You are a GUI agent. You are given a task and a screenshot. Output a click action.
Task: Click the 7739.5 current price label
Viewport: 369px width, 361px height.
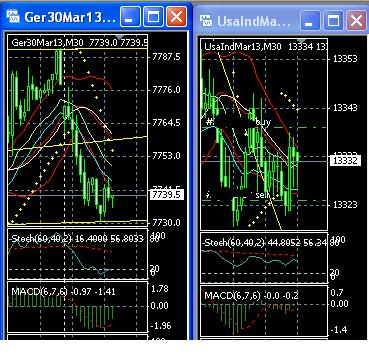tap(167, 195)
